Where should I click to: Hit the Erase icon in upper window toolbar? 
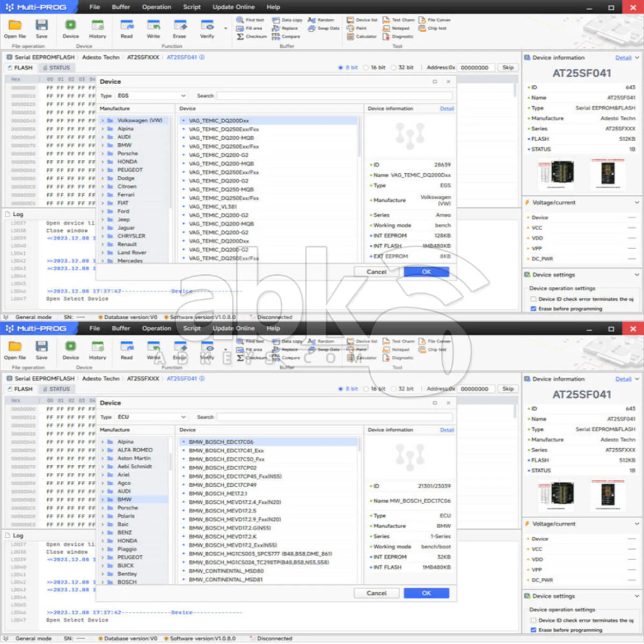click(180, 26)
